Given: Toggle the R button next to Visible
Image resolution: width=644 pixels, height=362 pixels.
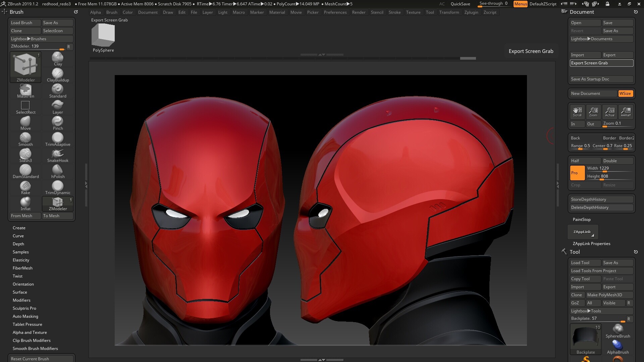Looking at the screenshot, I should (x=629, y=303).
